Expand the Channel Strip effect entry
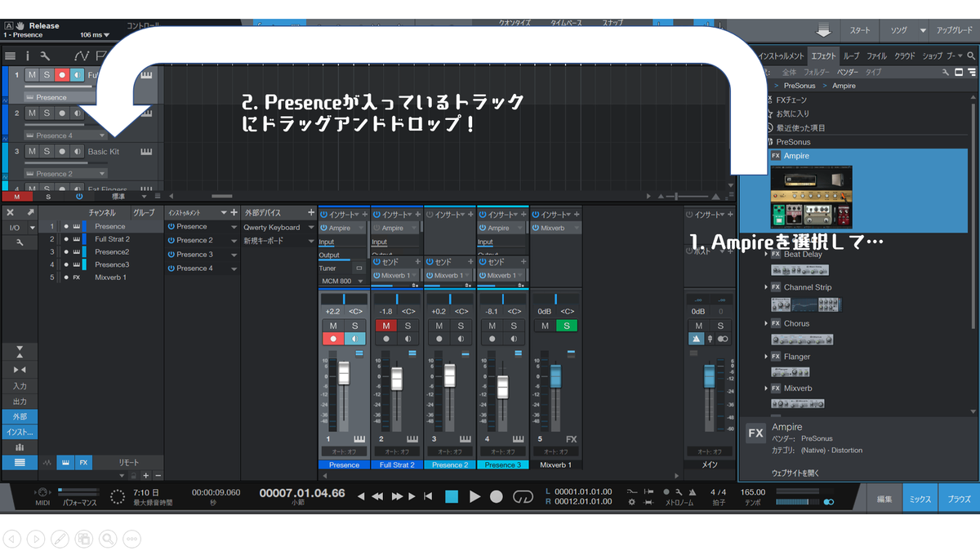 [767, 287]
